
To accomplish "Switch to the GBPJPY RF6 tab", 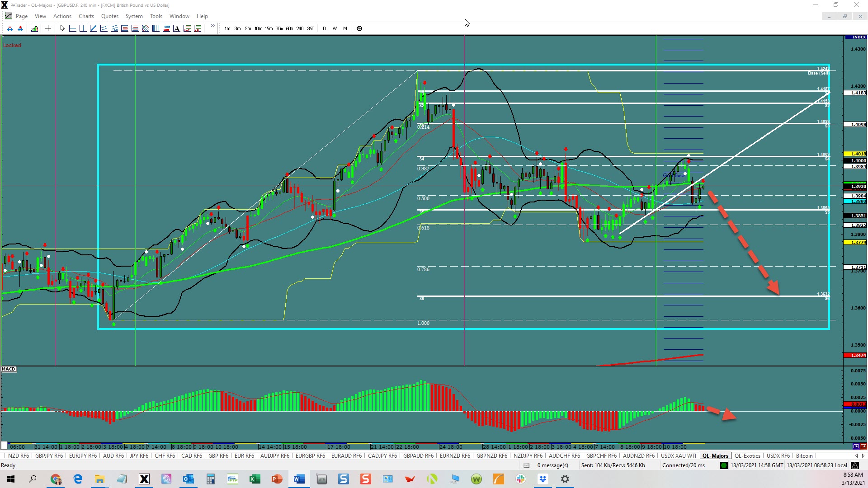I will tap(49, 456).
